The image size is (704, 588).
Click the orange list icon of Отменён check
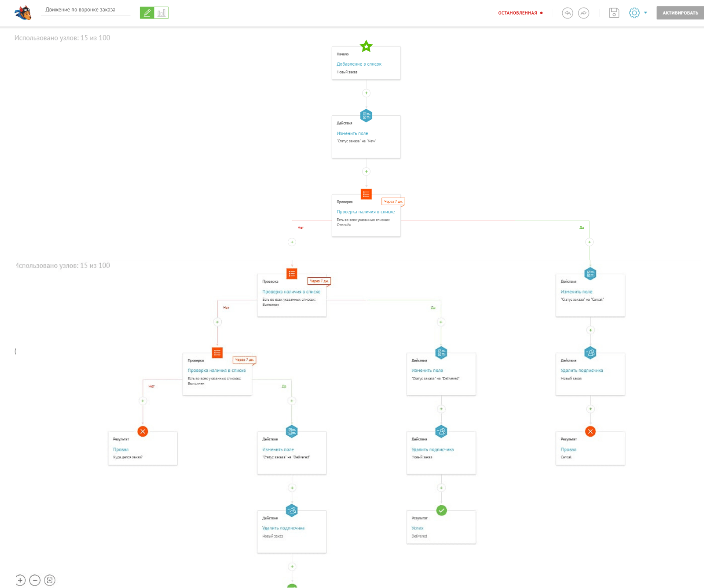point(366,194)
